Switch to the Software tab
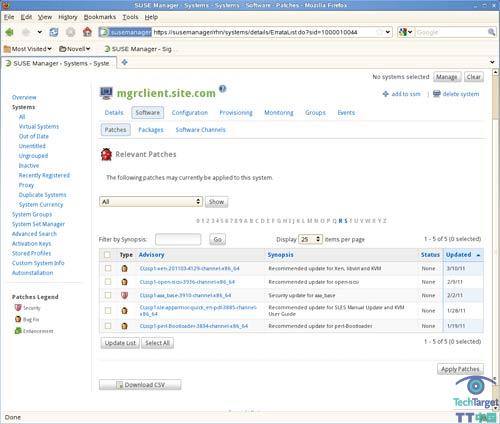This screenshot has height=424, width=500. click(x=148, y=113)
